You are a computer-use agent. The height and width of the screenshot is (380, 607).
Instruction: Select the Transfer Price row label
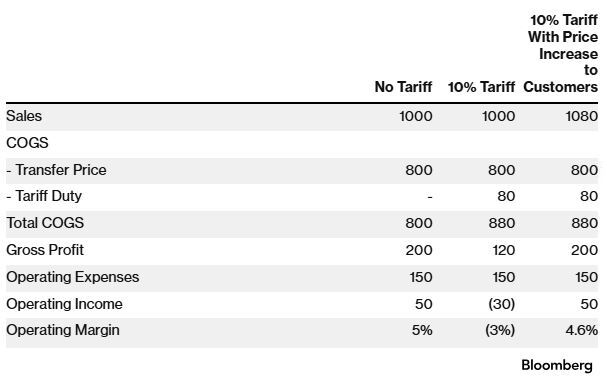(x=56, y=170)
